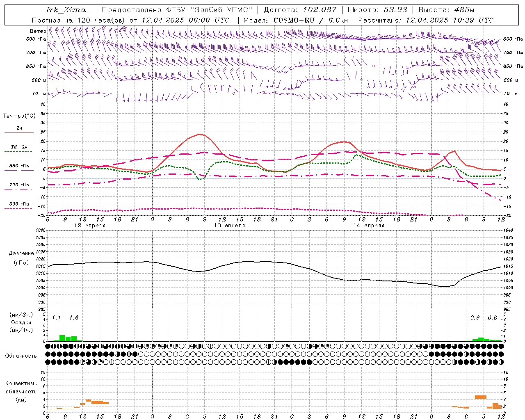Click '500 гПа' entry in temperature legend

(x=19, y=203)
